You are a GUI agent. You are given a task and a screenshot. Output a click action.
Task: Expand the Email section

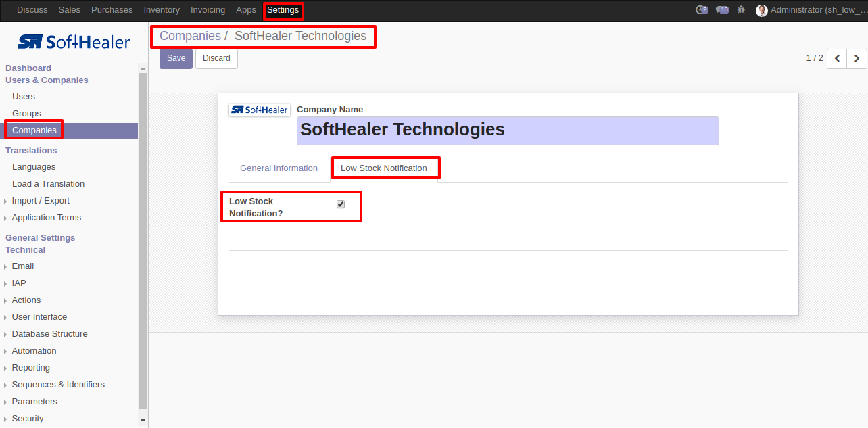pyautogui.click(x=22, y=266)
